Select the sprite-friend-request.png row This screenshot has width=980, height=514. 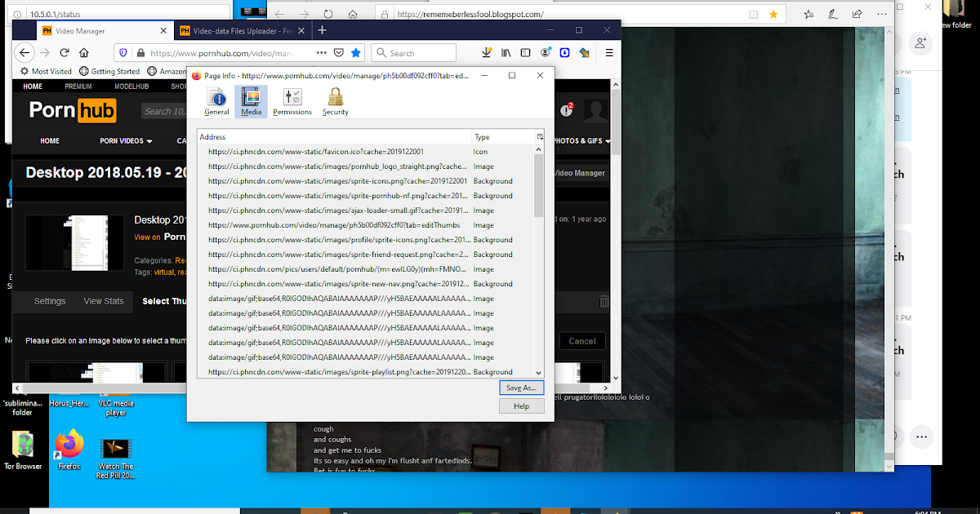pyautogui.click(x=365, y=255)
